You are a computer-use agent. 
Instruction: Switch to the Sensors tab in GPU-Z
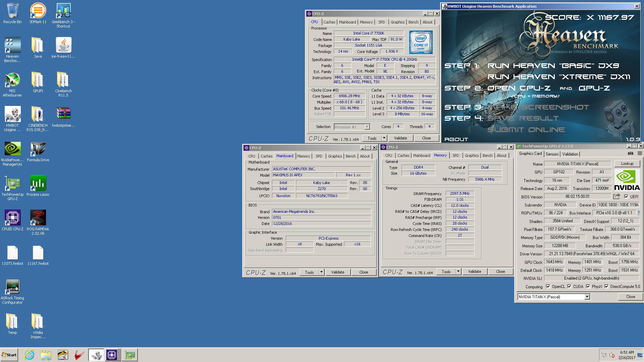click(x=552, y=154)
